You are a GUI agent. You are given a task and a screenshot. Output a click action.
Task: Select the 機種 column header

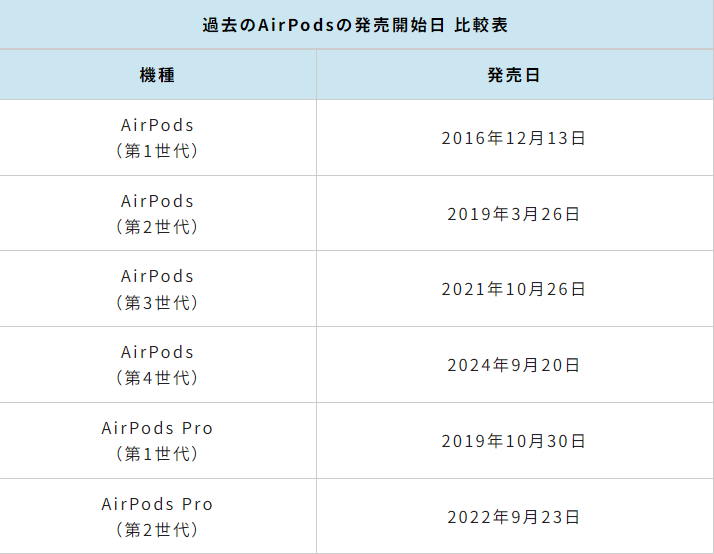click(158, 75)
